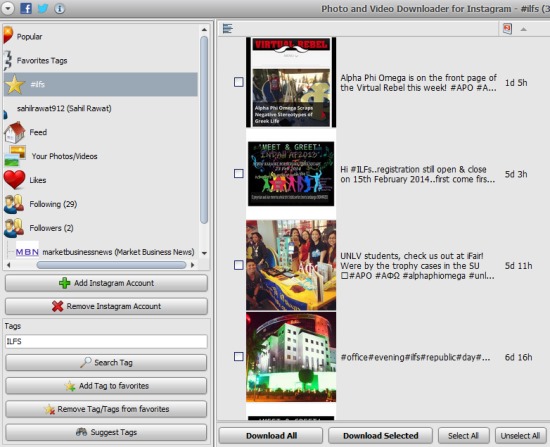Viewport: 550px width, 447px height.
Task: Click the horizontal scroll right arrow
Action: 192,265
